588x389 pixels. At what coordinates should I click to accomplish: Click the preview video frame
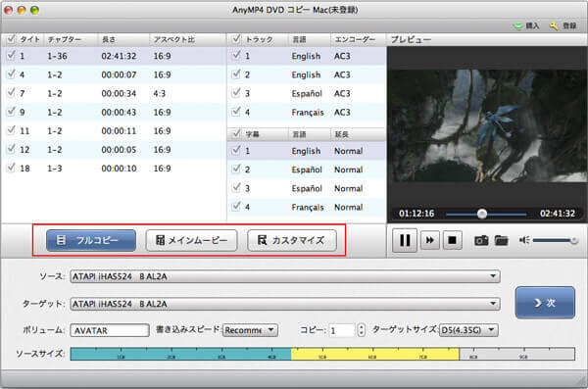tap(487, 125)
